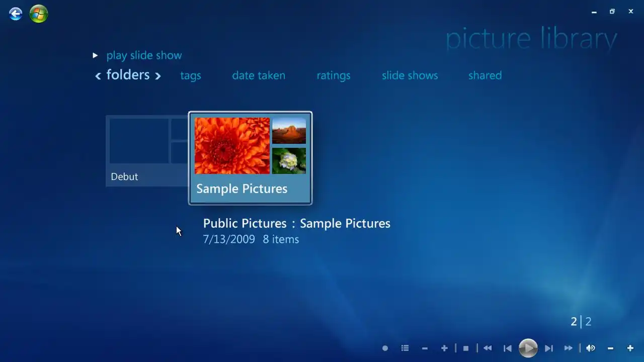Open the Sample Pictures folder

[250, 158]
